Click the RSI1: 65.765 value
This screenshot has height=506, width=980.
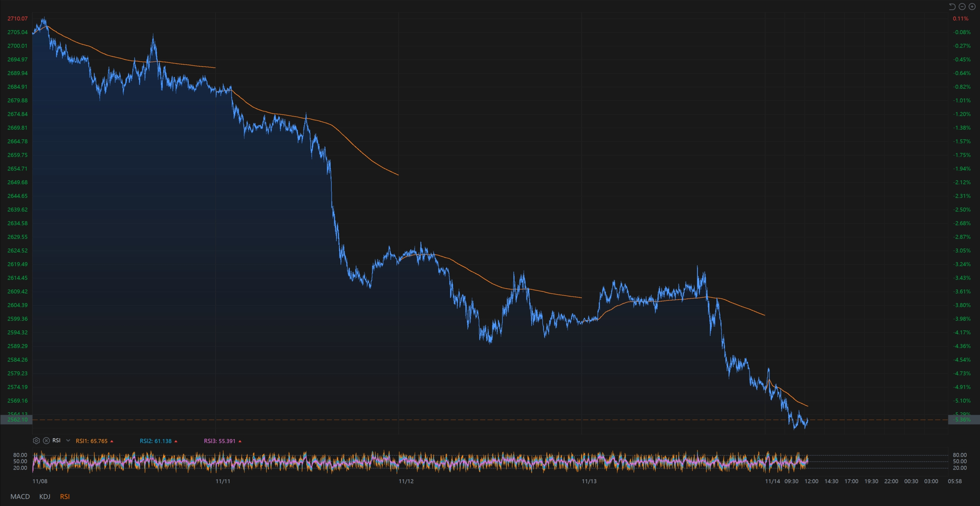point(91,441)
